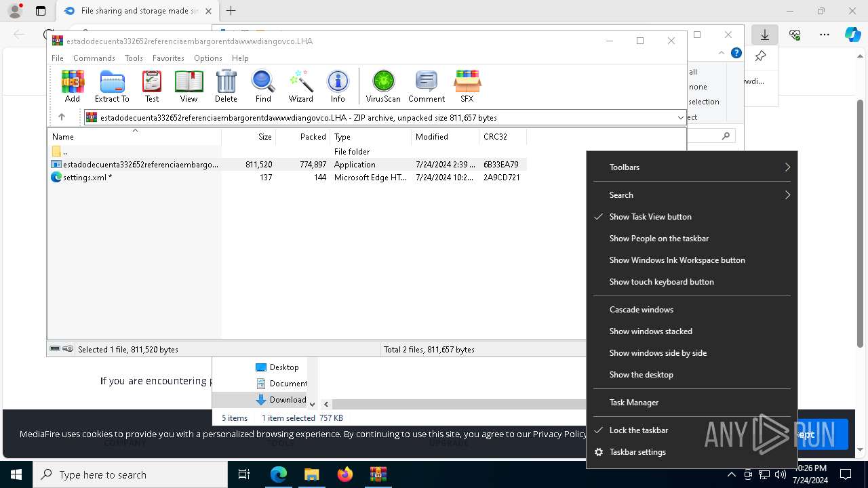Open Firefox from the taskbar

coord(345,474)
